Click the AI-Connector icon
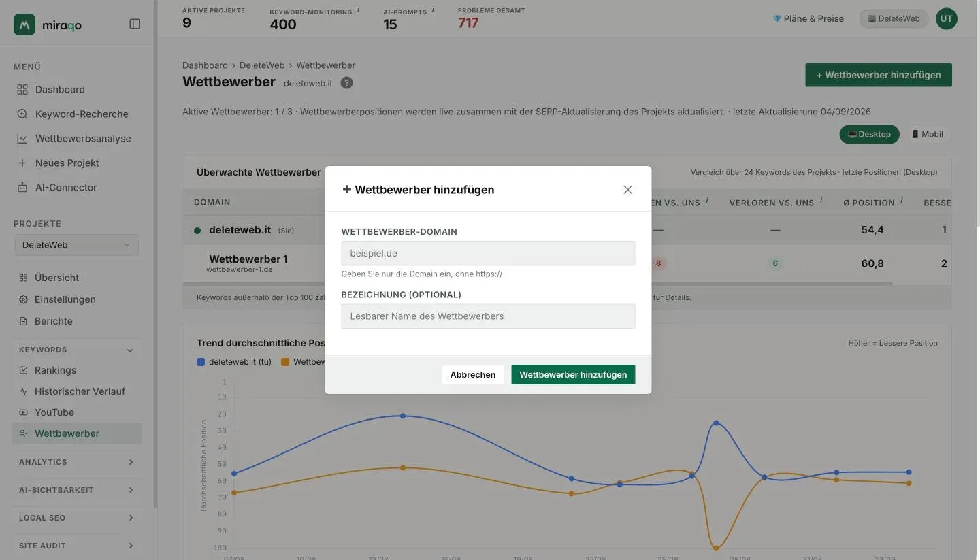 click(x=22, y=188)
